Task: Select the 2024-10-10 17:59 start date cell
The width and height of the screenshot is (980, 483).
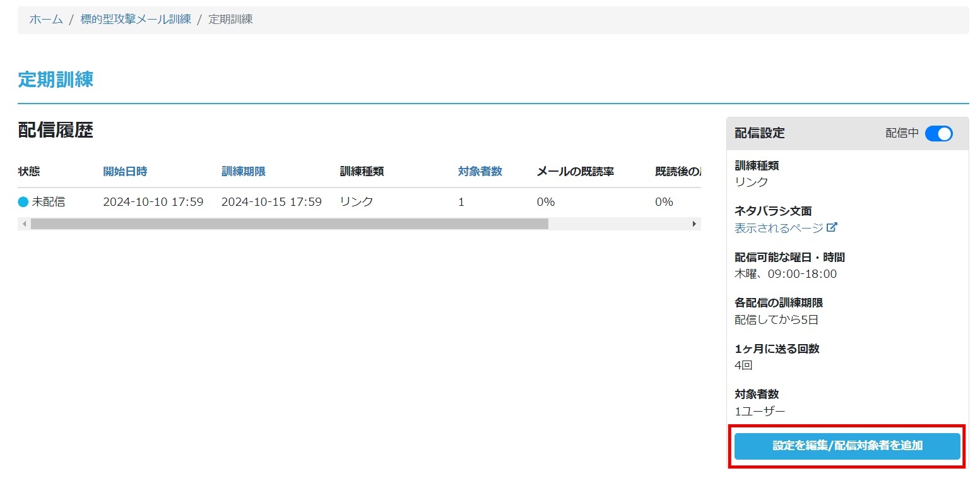Action: 153,202
